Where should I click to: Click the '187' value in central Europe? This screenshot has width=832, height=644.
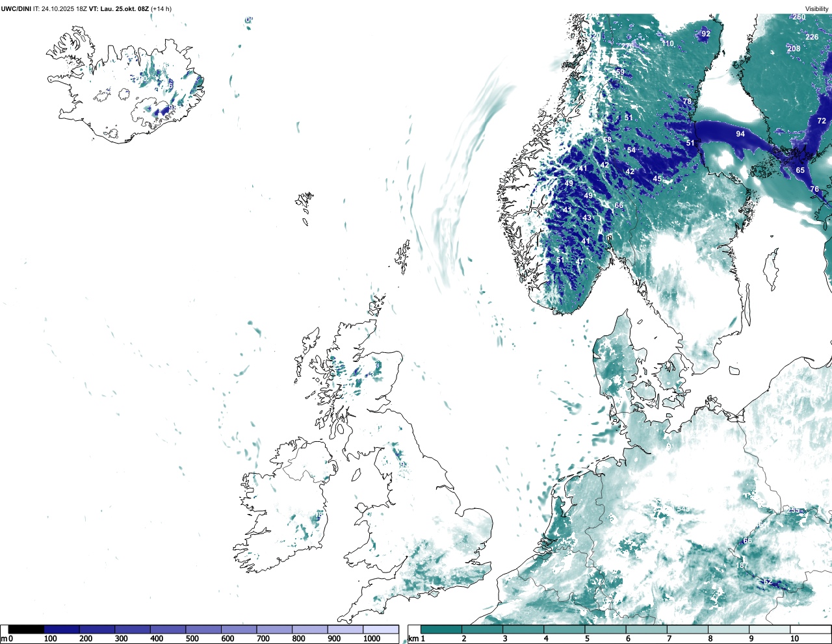point(742,566)
